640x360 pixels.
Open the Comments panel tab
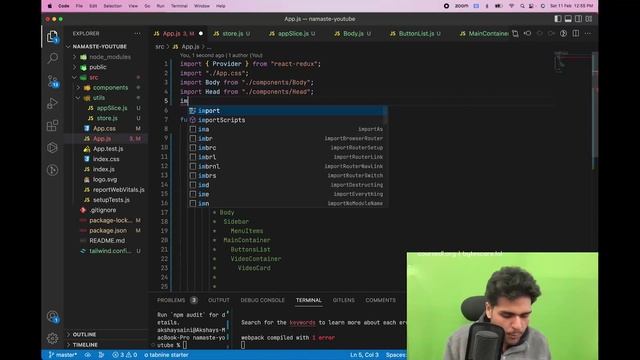coord(380,300)
